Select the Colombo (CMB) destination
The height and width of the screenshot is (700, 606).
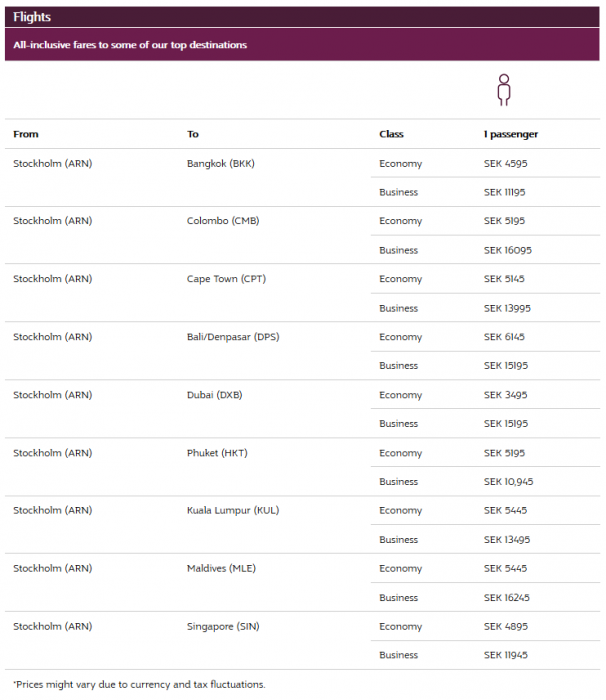tap(223, 221)
